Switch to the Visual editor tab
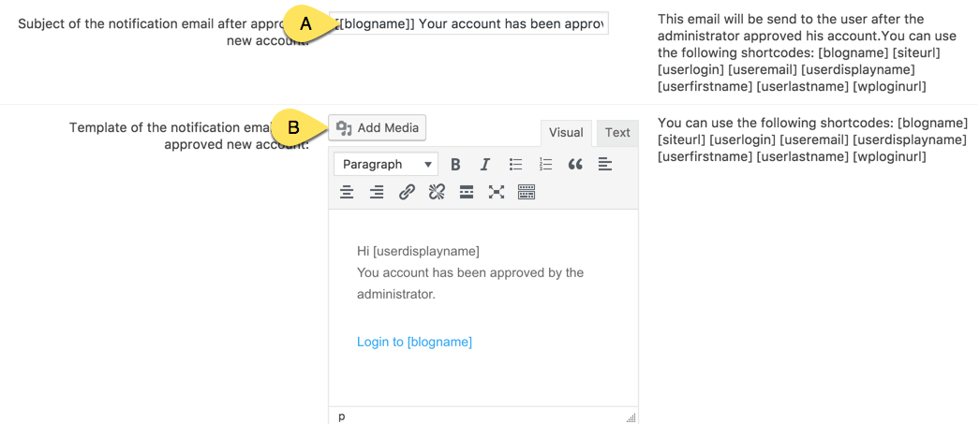 (566, 133)
